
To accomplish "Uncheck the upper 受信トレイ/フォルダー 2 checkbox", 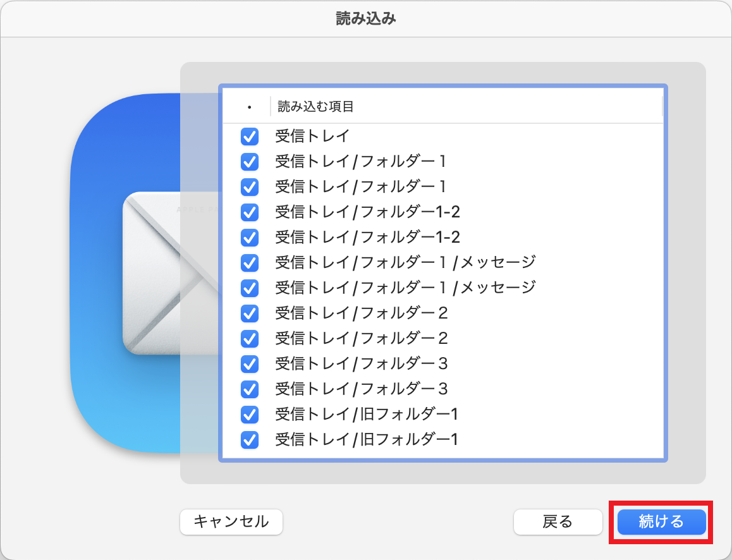I will click(250, 313).
